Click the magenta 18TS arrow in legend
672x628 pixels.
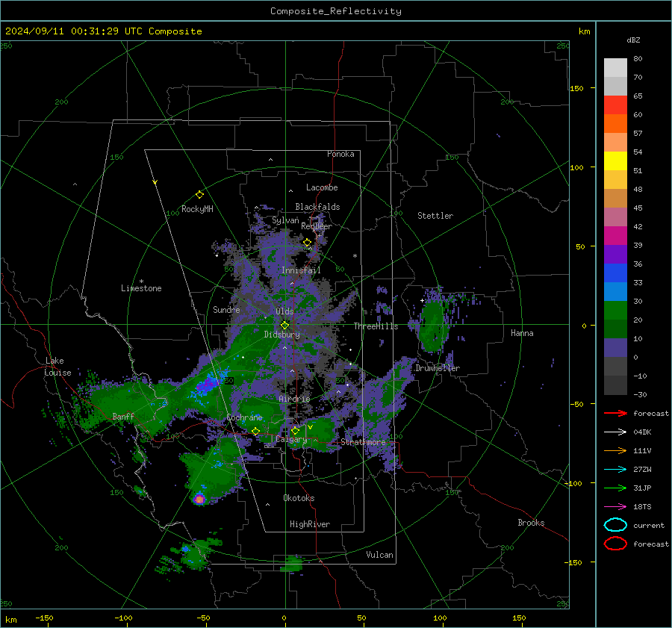tap(615, 507)
